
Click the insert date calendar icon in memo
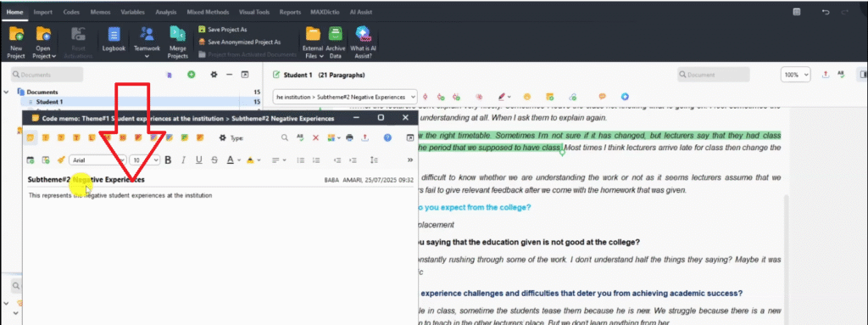pos(31,160)
